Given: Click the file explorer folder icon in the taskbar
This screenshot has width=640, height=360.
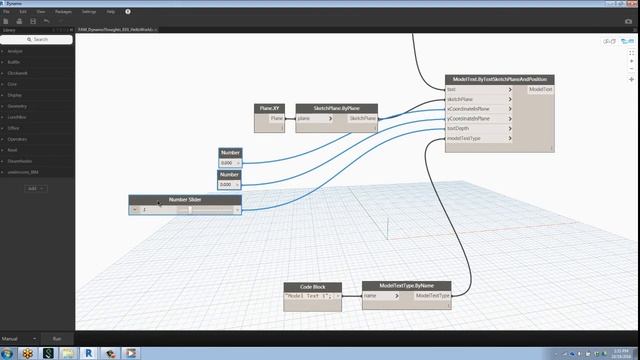Looking at the screenshot, I should pos(68,353).
